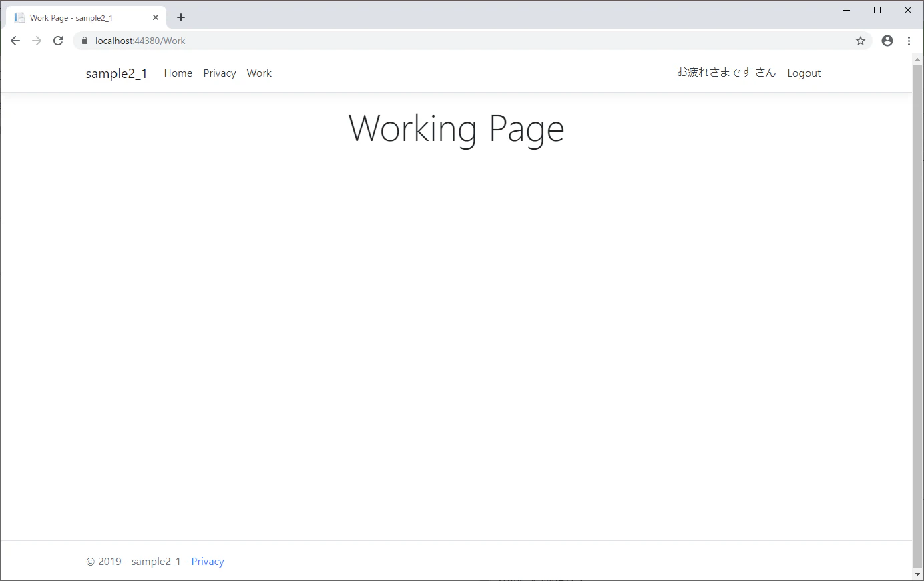Close the Chrome window
This screenshot has width=924, height=581.
[908, 10]
